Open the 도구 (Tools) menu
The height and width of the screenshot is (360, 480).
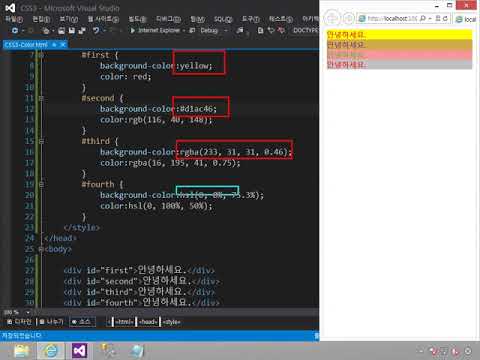250,19
